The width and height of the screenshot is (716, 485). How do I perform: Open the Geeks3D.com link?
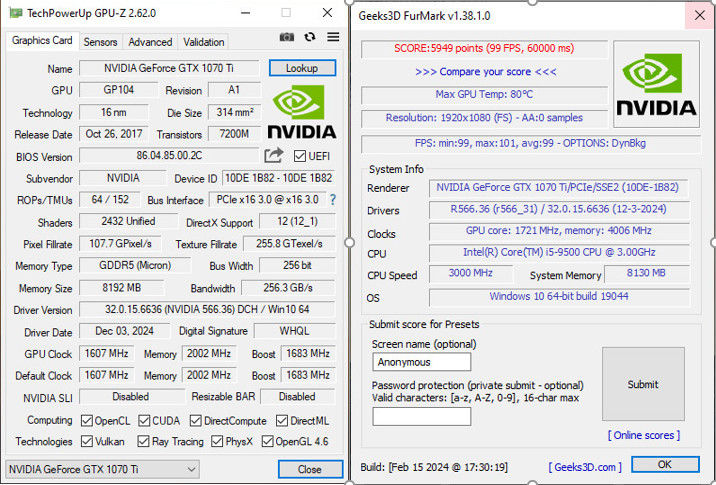(x=585, y=467)
